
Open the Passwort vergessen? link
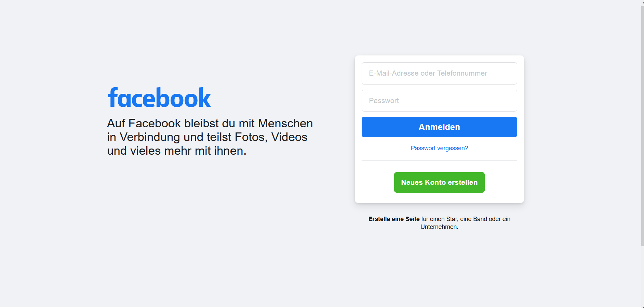439,148
